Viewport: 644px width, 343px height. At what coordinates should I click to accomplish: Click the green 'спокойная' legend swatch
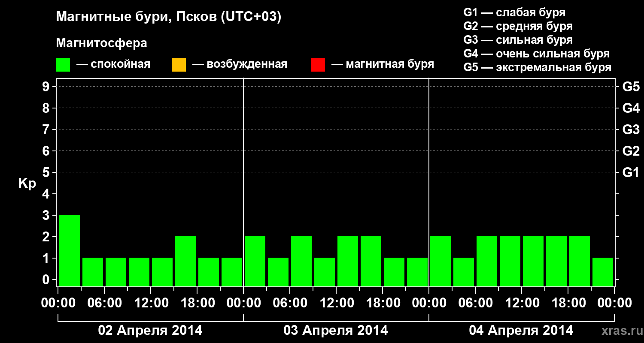pos(63,65)
